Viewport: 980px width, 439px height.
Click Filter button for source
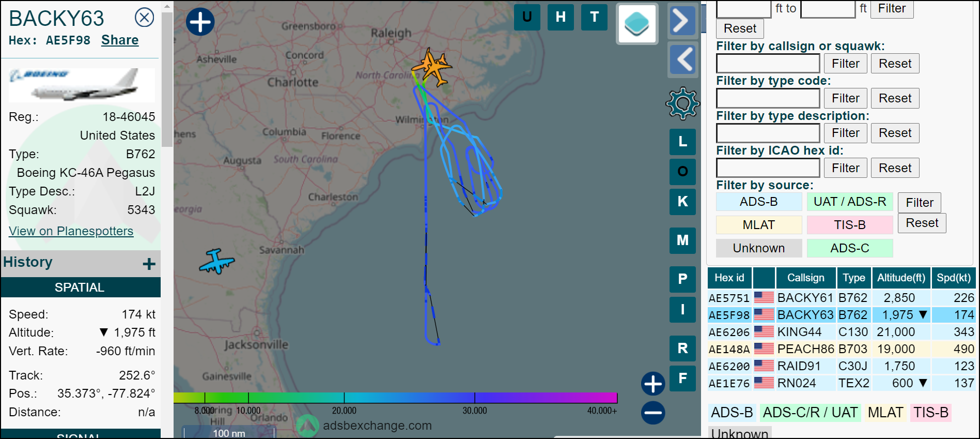coord(920,203)
